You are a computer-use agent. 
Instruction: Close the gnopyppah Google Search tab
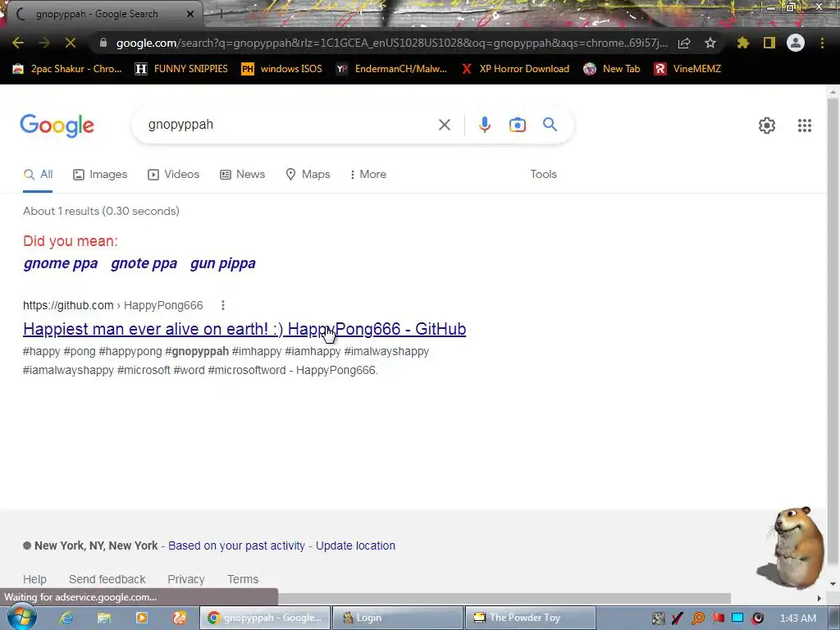click(190, 14)
